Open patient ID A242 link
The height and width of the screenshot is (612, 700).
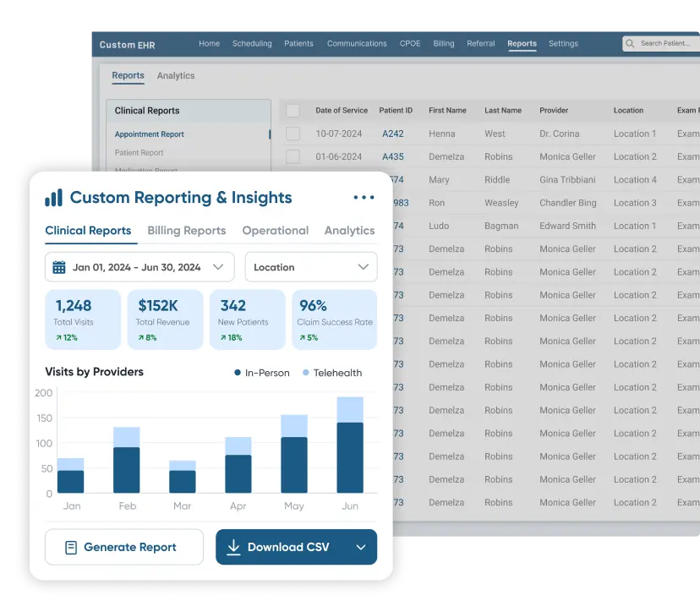(x=393, y=134)
